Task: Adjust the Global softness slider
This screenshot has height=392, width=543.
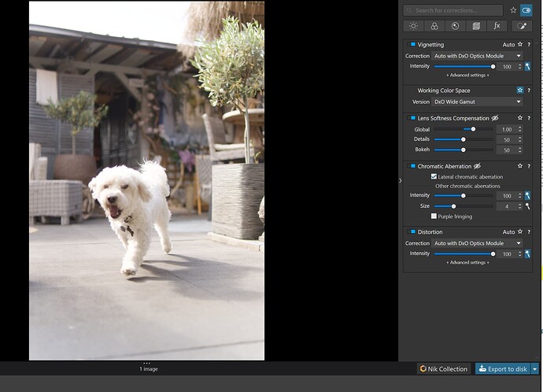Action: tap(464, 129)
